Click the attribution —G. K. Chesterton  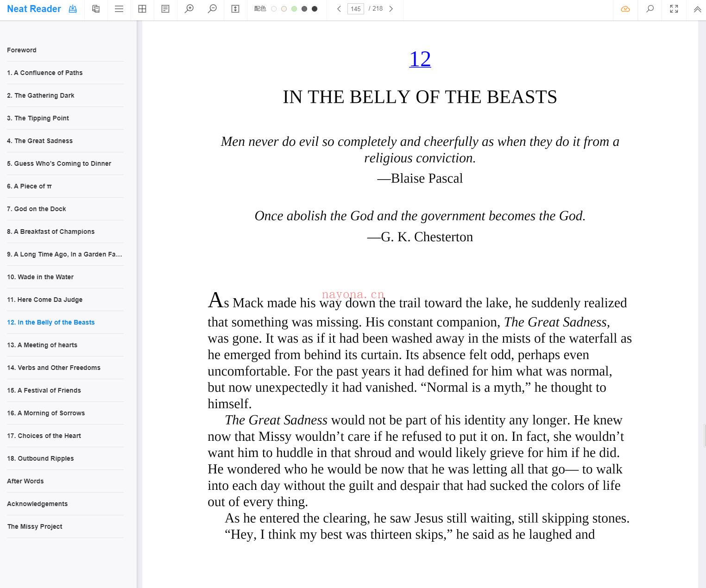pos(420,237)
